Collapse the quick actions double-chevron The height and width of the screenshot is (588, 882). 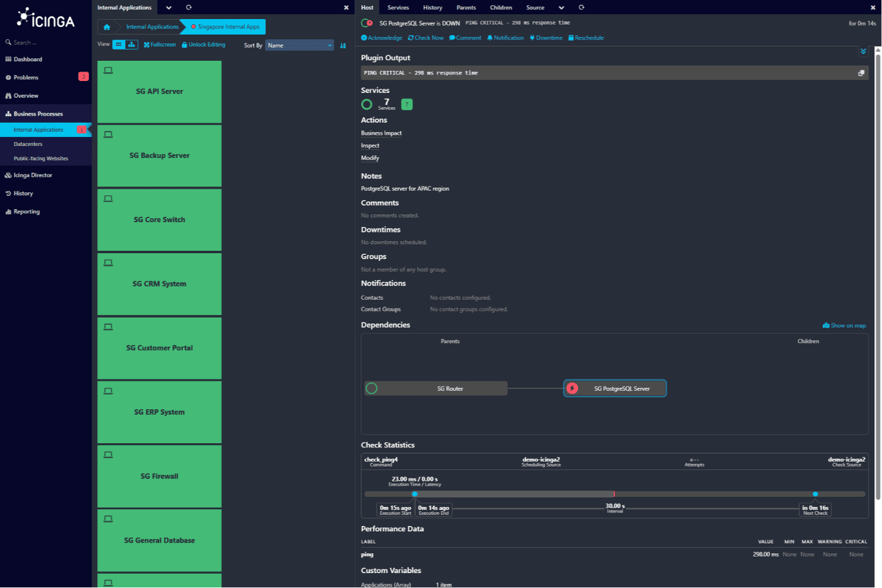pyautogui.click(x=863, y=52)
